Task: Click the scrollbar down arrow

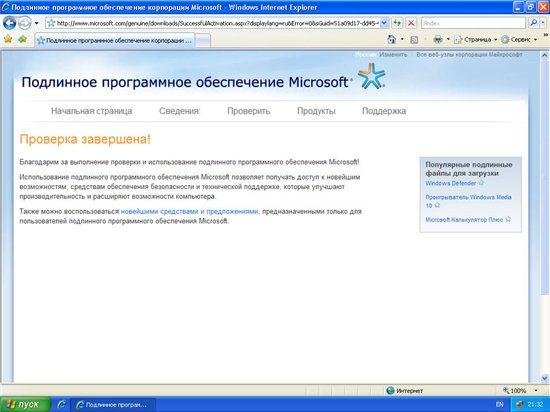Action: [544, 378]
